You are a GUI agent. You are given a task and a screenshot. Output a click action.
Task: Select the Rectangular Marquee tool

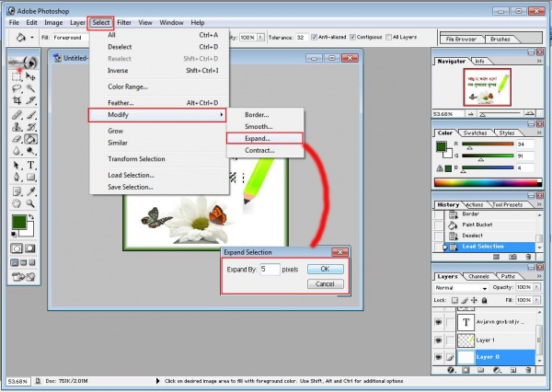coord(17,76)
